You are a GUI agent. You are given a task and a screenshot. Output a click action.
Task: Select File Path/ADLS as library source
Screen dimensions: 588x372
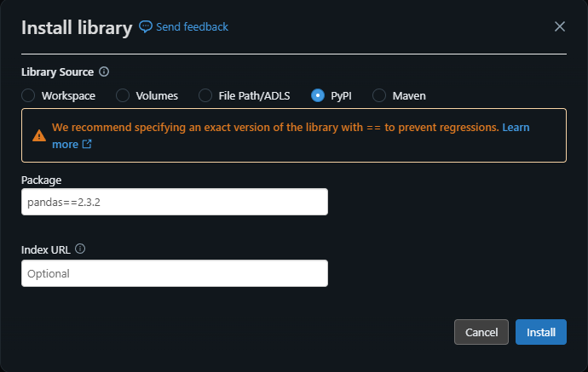tap(205, 95)
